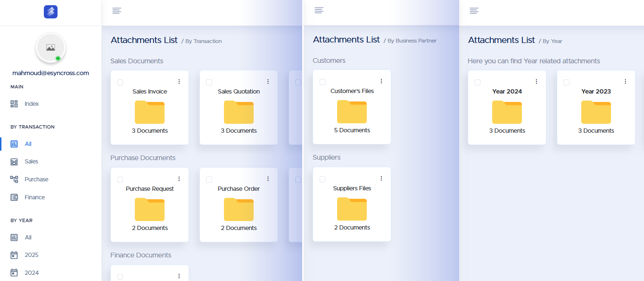Check the Purchase Request card checkbox
Image resolution: width=644 pixels, height=281 pixels.
120,179
